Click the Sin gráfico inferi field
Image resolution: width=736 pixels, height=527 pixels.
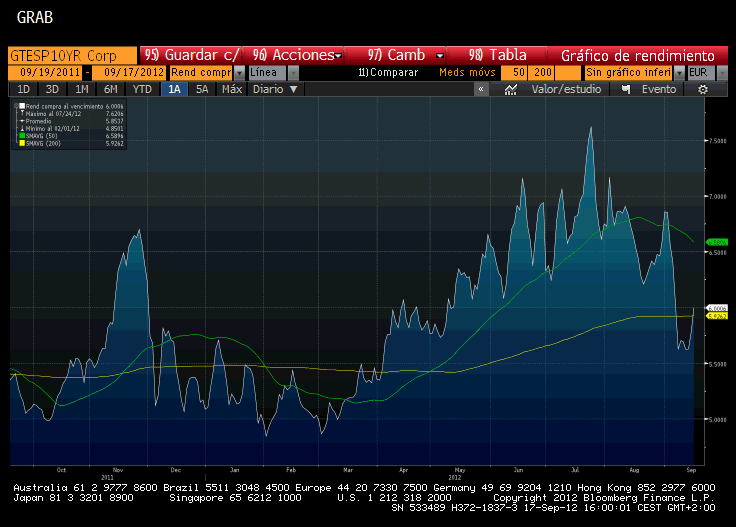(629, 73)
